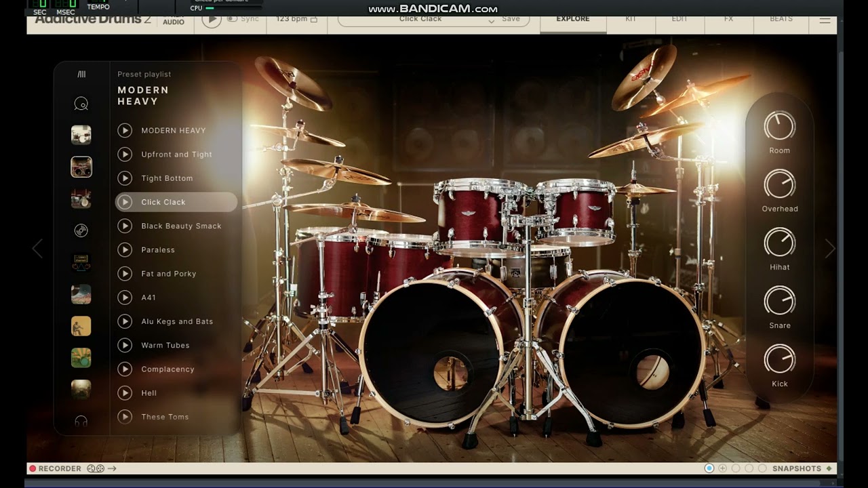Select the green sunburst pack thumbnail in the sidebar

tap(81, 358)
